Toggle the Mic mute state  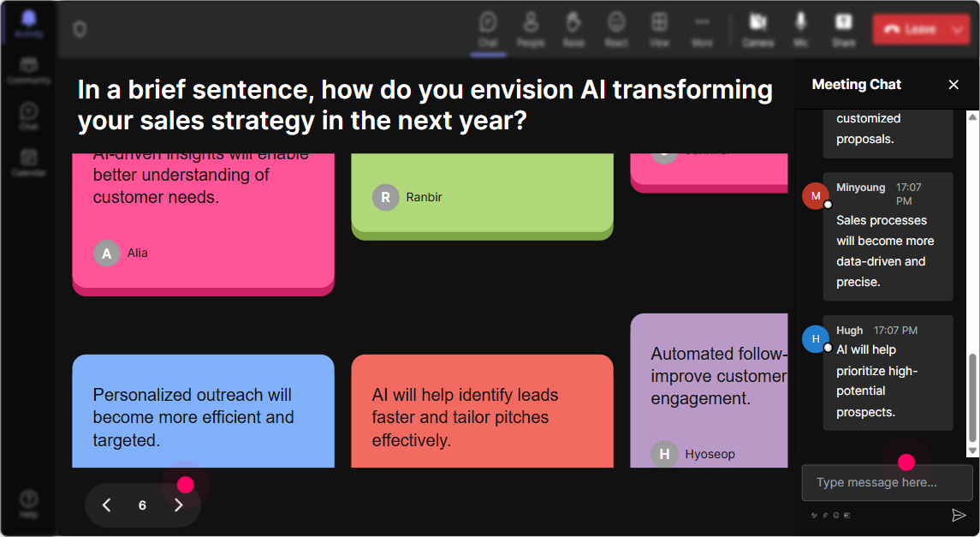(800, 29)
